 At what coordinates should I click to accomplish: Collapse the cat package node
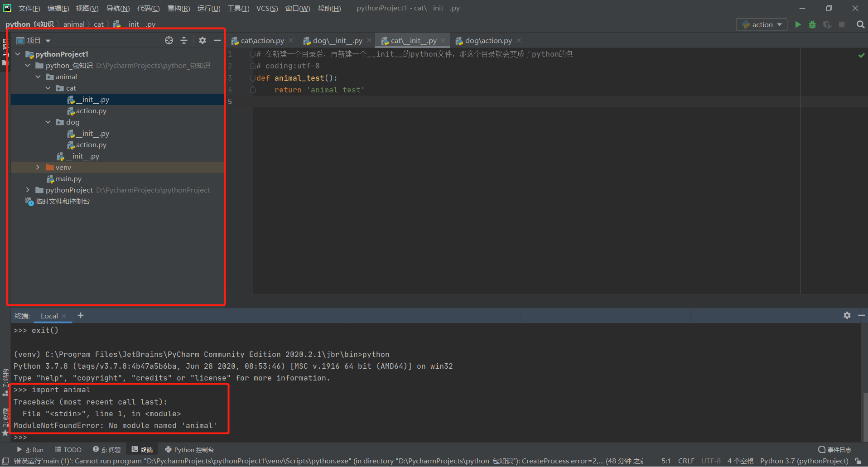coord(48,88)
